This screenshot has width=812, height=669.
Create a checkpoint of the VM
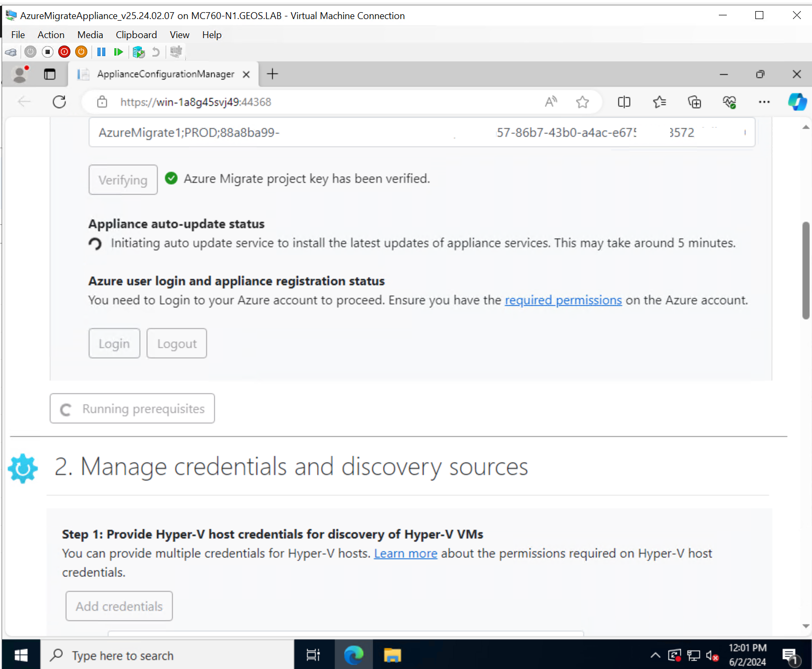click(x=139, y=52)
